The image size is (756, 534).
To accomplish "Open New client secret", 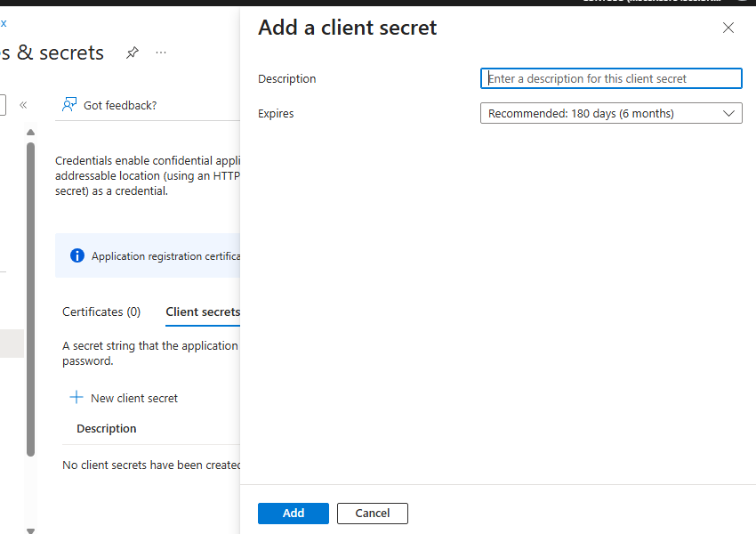I will click(133, 398).
